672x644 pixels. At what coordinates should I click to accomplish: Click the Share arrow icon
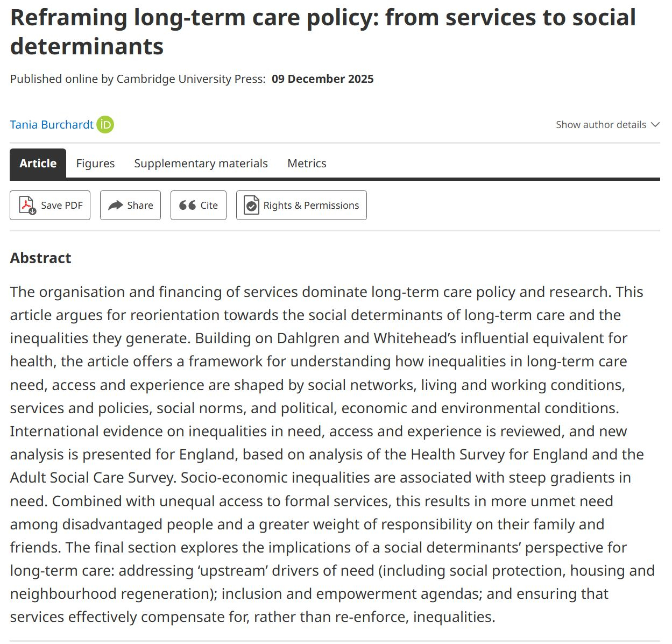[x=115, y=205]
